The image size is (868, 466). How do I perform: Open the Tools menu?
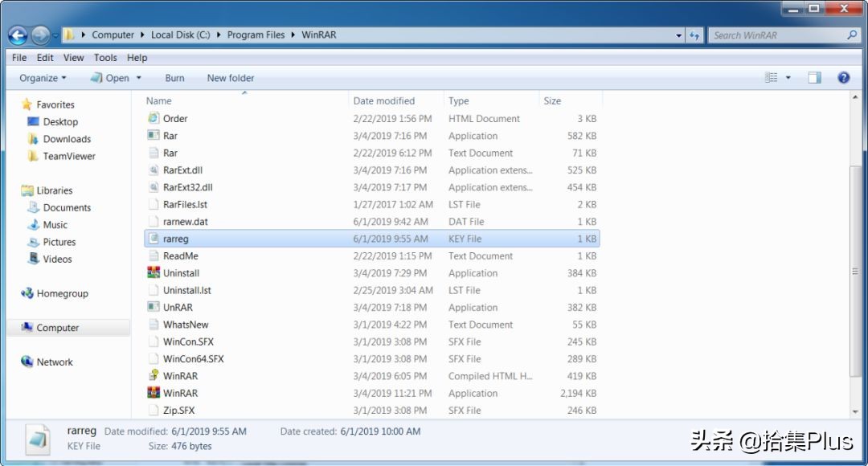click(105, 58)
